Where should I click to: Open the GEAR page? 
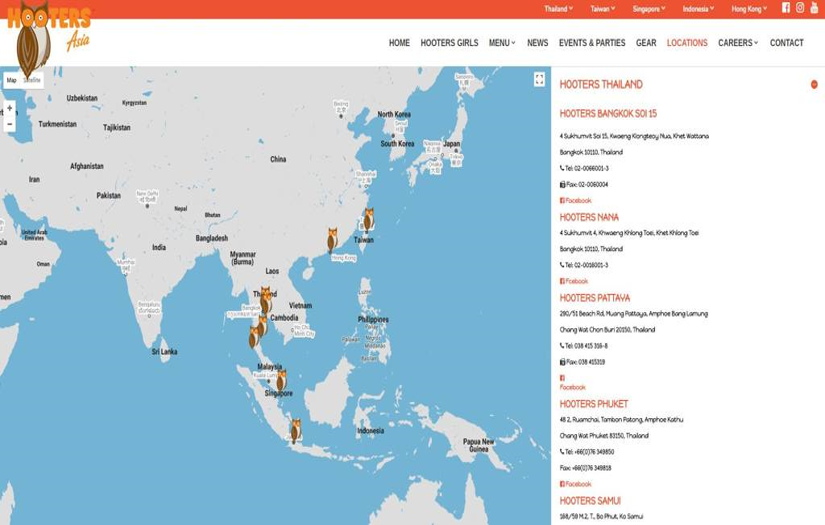[646, 43]
